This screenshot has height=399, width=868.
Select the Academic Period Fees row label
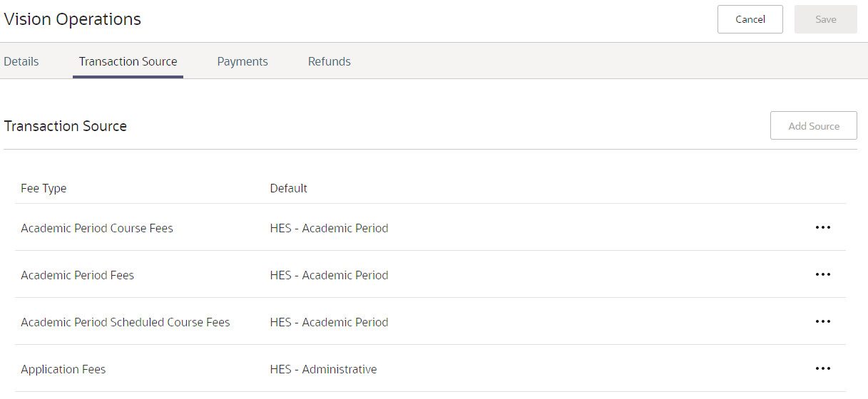tap(78, 275)
